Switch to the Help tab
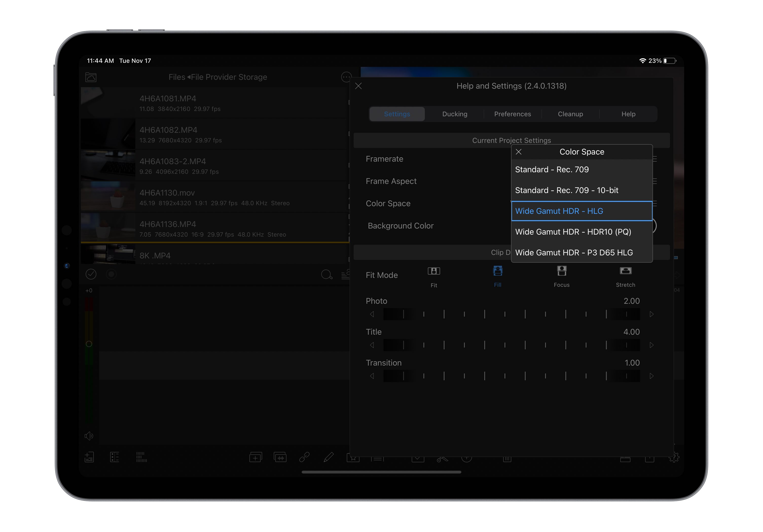The height and width of the screenshot is (532, 763). pos(628,114)
